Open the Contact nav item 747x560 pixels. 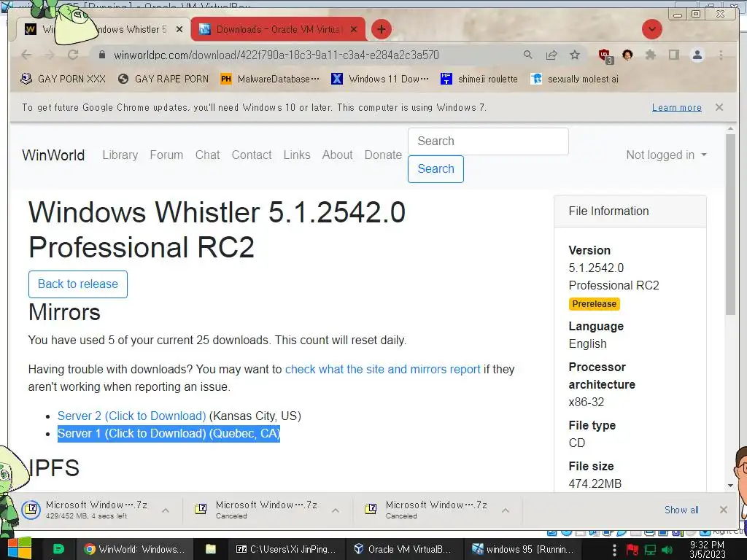[x=252, y=155]
